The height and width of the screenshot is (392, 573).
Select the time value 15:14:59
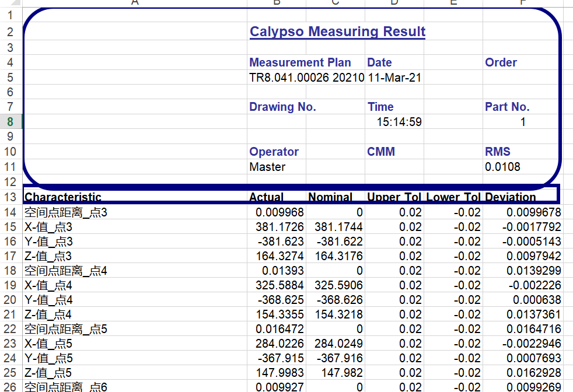tap(399, 122)
